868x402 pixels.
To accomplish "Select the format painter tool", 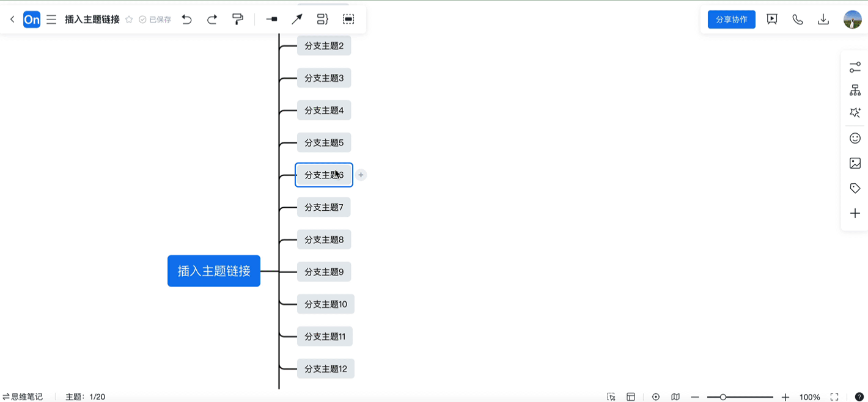I will click(238, 20).
